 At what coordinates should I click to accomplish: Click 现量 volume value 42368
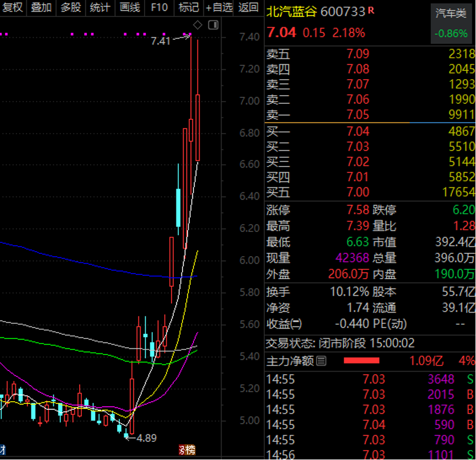352,258
